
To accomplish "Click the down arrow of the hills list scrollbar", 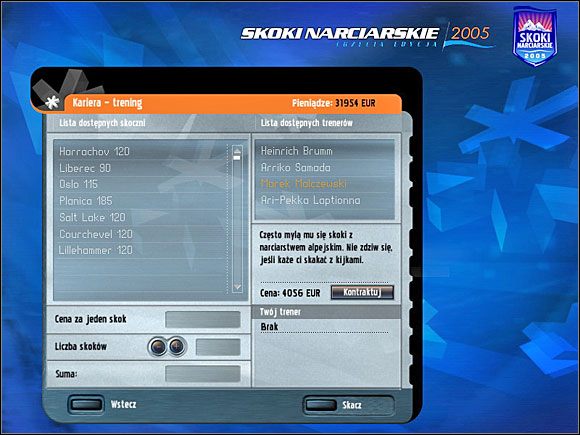I will pos(237,287).
